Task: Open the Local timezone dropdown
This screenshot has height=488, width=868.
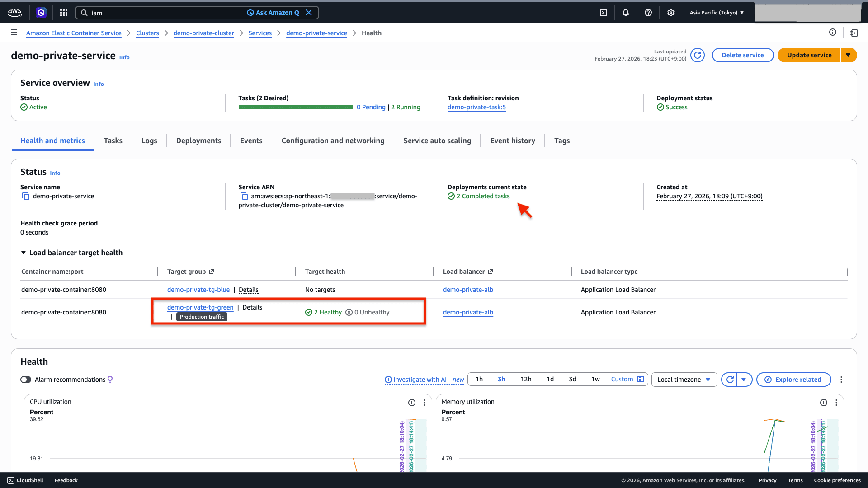Action: (x=684, y=380)
